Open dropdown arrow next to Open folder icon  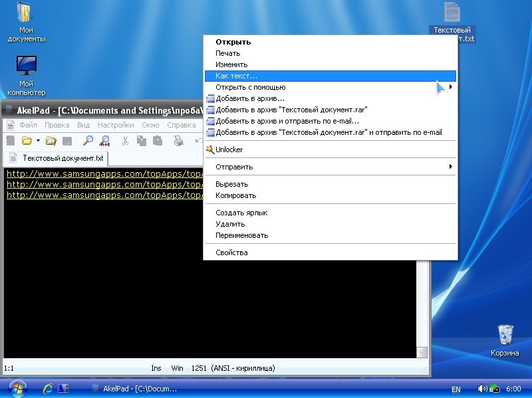coord(38,140)
